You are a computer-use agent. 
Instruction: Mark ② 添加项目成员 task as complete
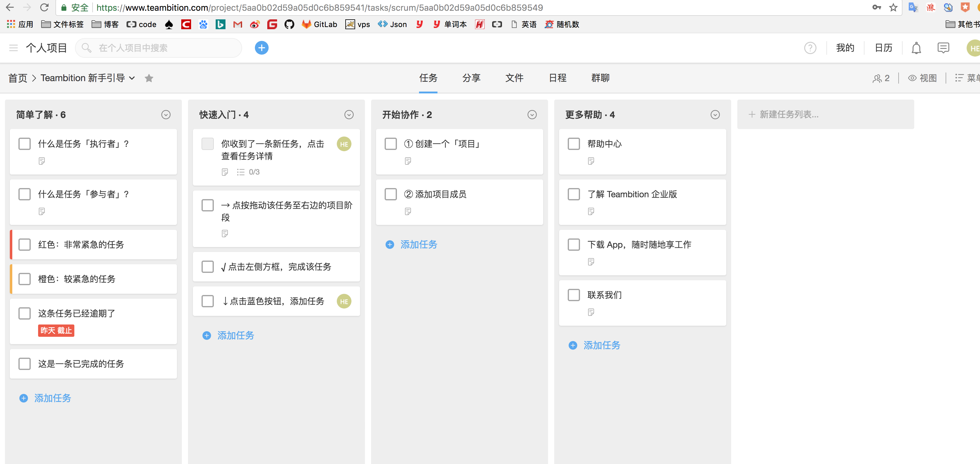pyautogui.click(x=390, y=194)
